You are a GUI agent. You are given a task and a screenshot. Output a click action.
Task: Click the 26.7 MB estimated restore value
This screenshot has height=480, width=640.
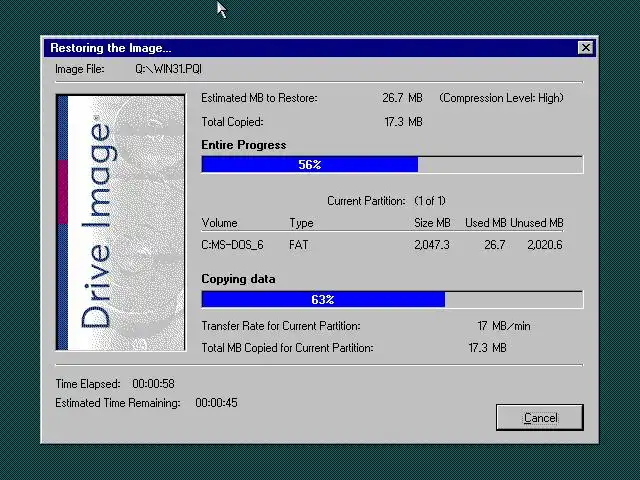pos(402,98)
